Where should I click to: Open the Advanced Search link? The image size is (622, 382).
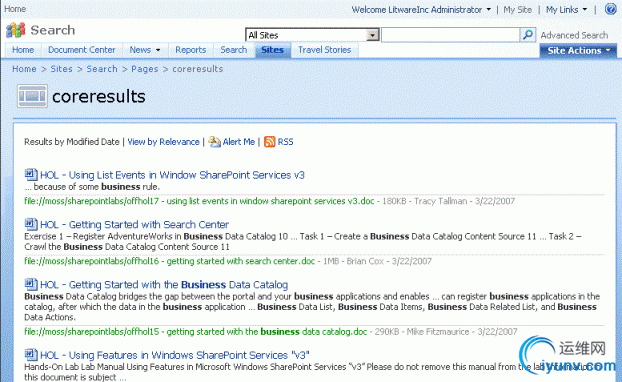(574, 35)
